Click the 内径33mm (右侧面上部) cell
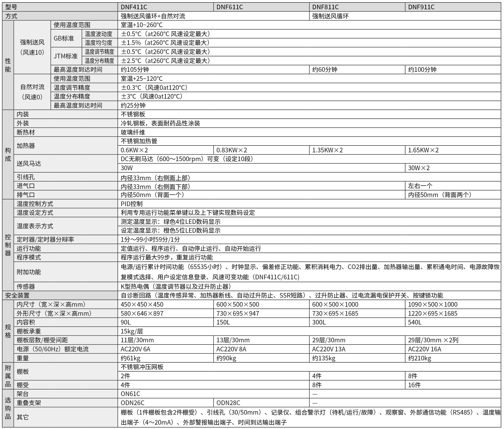The height and width of the screenshot is (429, 504). (x=309, y=177)
